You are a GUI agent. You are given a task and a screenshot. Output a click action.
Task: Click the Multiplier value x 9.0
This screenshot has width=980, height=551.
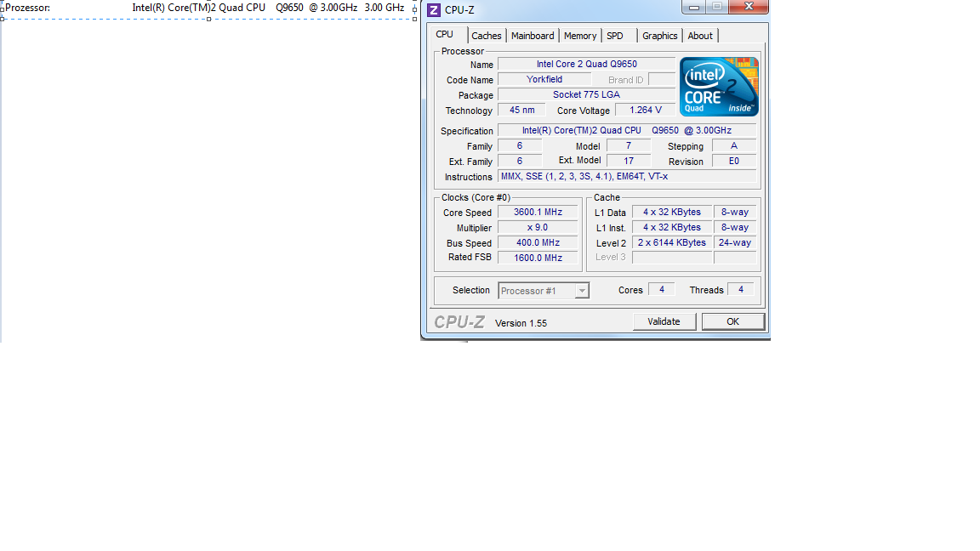pyautogui.click(x=538, y=227)
